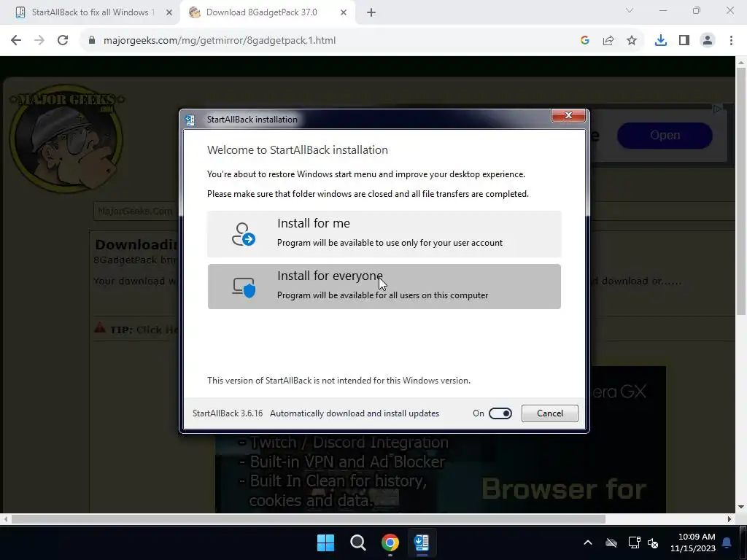This screenshot has height=560, width=747.
Task: Open Chrome three-dot menu
Action: [x=731, y=41]
